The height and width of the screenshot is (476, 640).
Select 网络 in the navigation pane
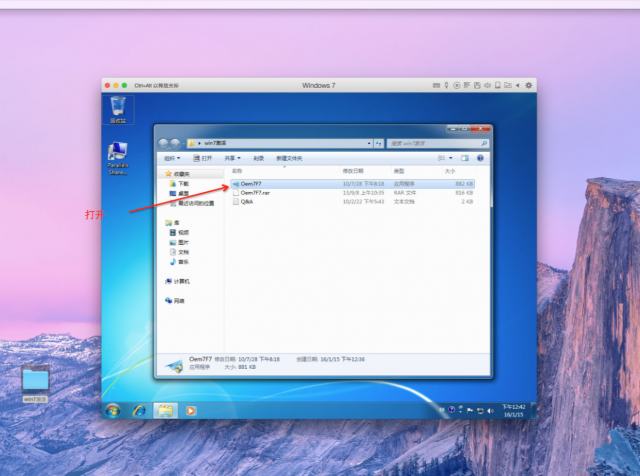175,301
